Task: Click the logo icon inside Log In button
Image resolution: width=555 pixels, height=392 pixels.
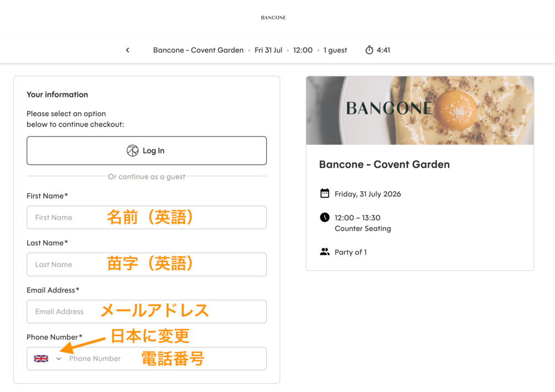Action: point(133,150)
